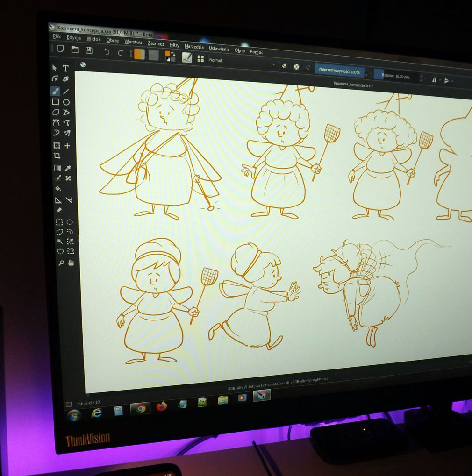Select the Pan hand tool

pyautogui.click(x=71, y=263)
